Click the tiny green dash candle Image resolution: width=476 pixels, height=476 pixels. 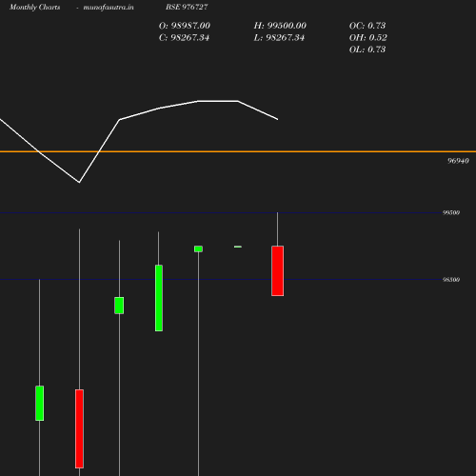pyautogui.click(x=238, y=247)
